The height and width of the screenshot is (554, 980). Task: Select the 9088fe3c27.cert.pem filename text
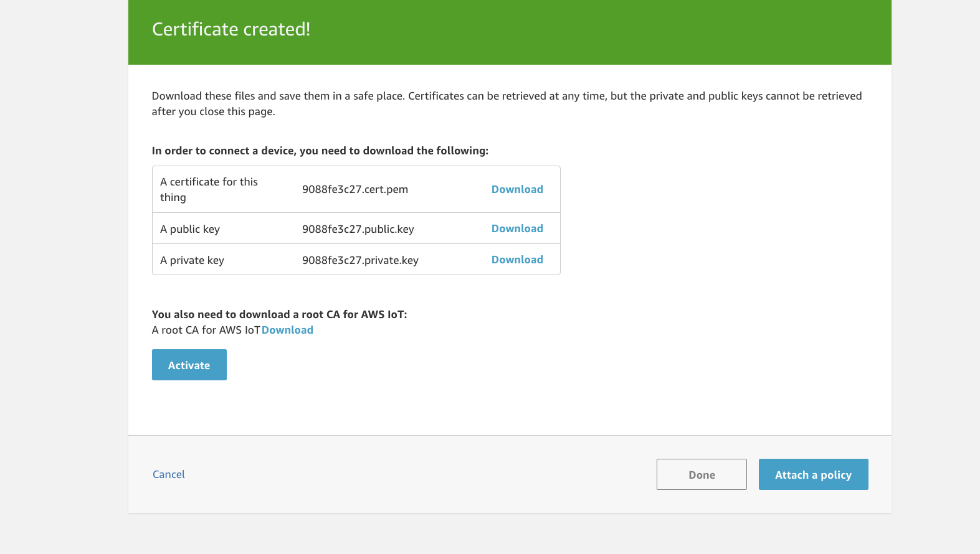(355, 189)
